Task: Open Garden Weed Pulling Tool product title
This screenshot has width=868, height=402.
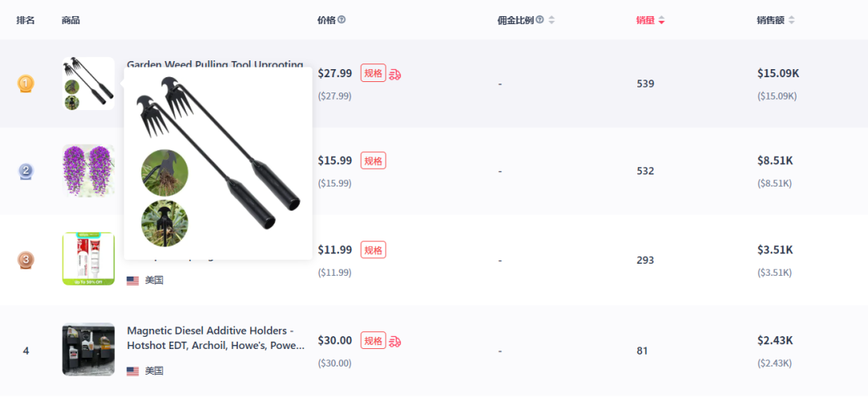Action: (215, 64)
